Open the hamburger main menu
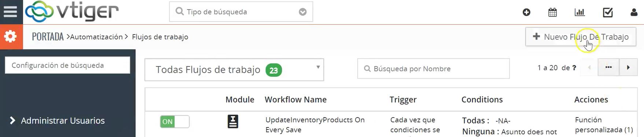This screenshot has width=644, height=137. [11, 12]
